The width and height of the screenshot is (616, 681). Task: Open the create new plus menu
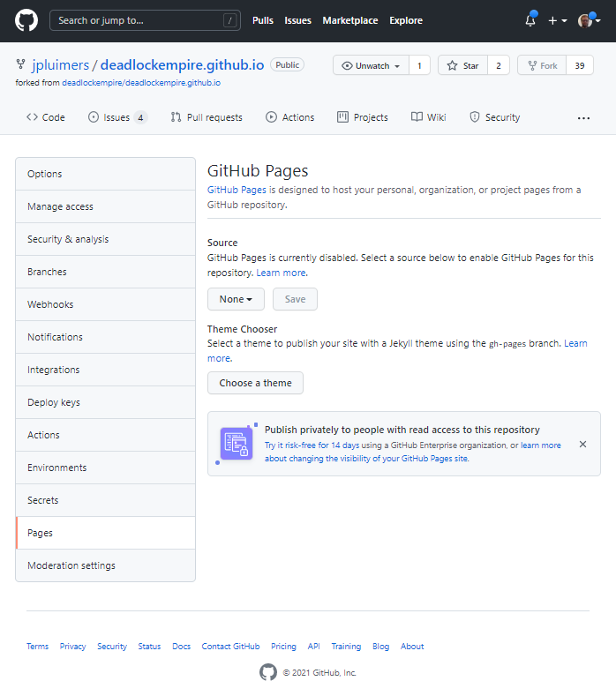coord(557,20)
